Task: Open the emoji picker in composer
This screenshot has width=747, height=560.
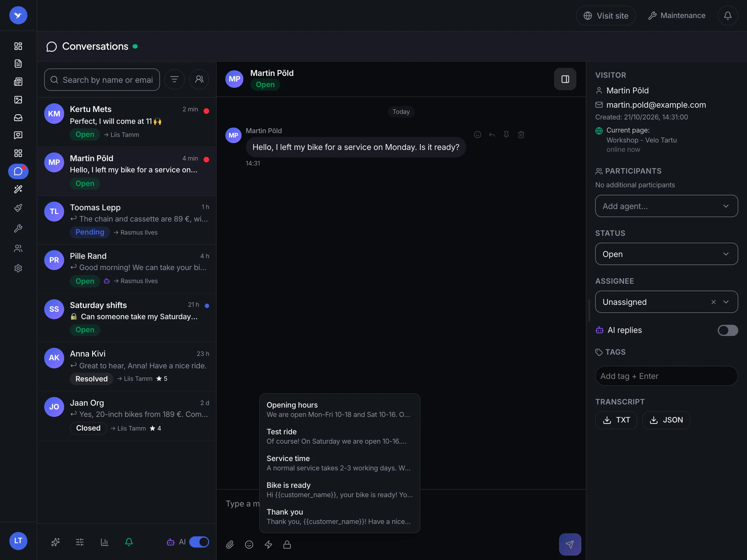Action: tap(249, 544)
